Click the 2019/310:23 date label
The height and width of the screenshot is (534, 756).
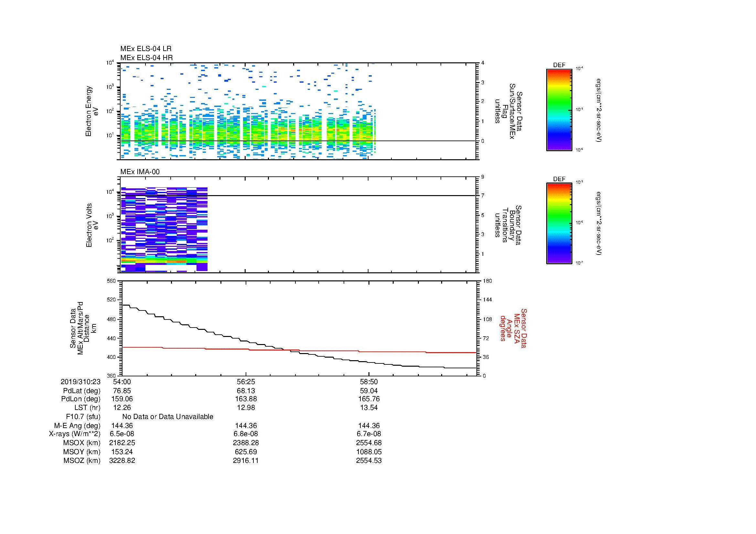point(81,382)
